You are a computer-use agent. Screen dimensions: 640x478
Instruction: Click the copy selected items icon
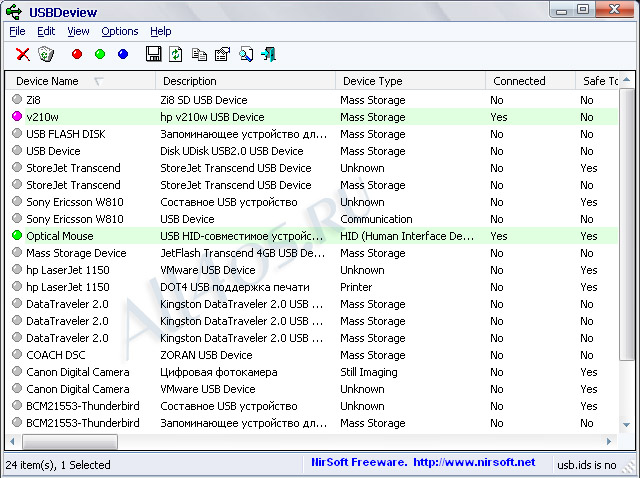199,54
